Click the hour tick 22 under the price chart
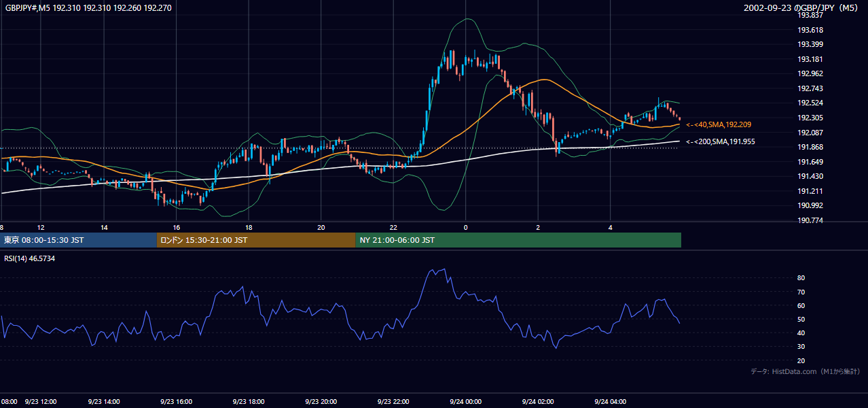 (393, 227)
